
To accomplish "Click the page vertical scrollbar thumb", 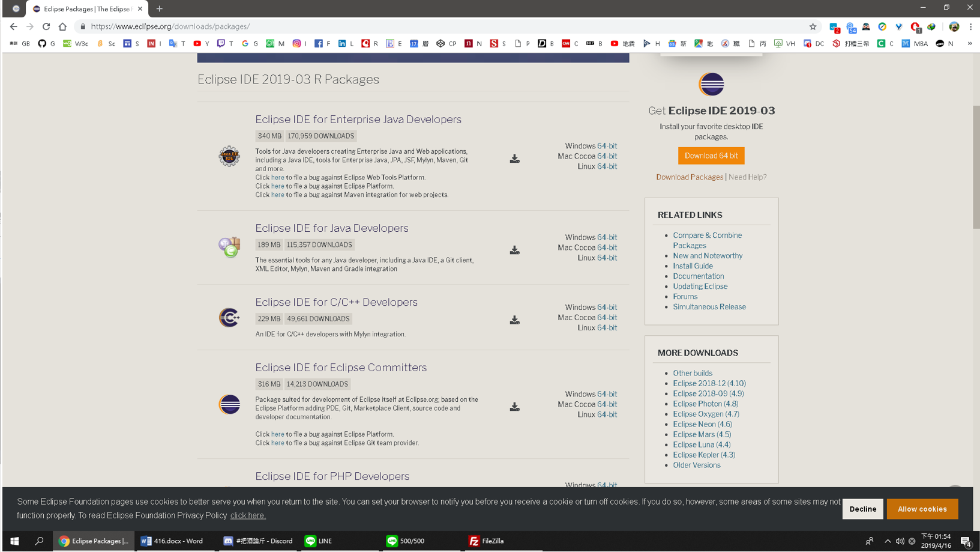I will 976,167.
